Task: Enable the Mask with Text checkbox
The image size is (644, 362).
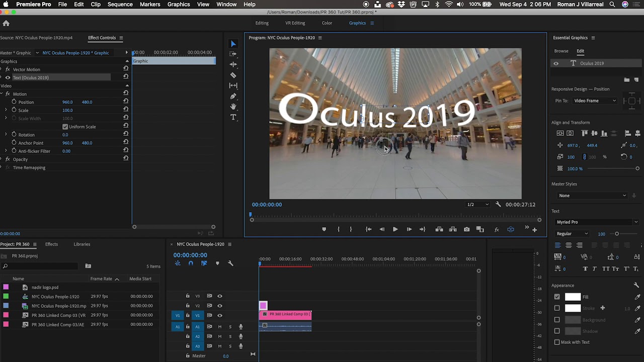Action: point(557,342)
